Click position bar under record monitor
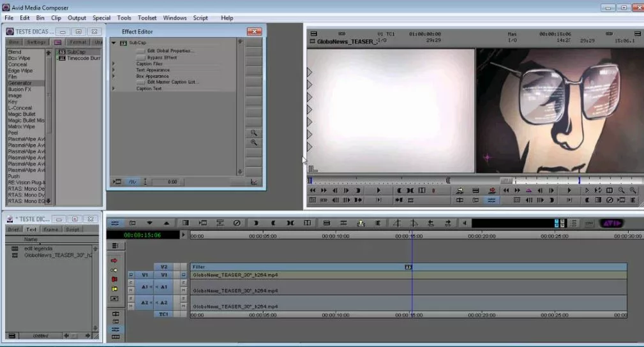Viewport: 644px width, 347px height. click(578, 181)
